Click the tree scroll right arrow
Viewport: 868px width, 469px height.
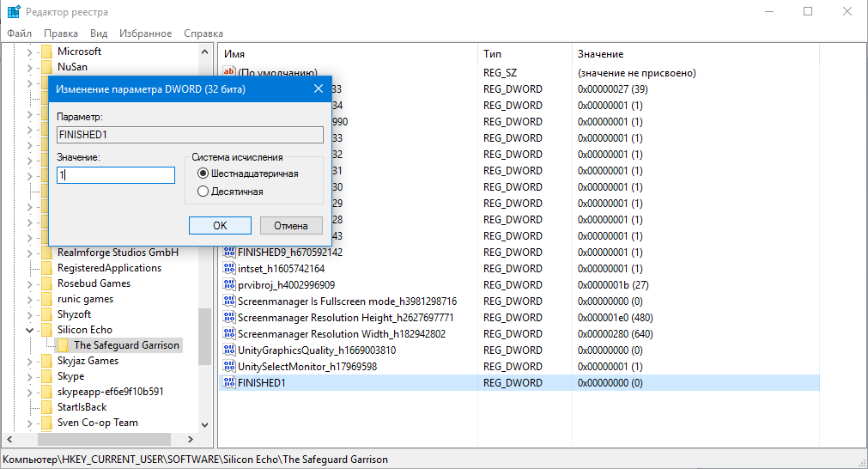190,439
